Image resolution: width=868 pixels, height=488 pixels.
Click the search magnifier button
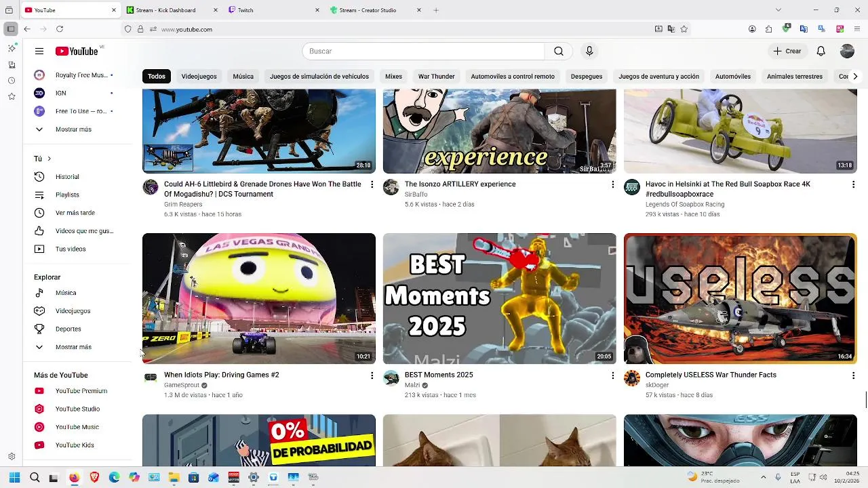pos(558,51)
